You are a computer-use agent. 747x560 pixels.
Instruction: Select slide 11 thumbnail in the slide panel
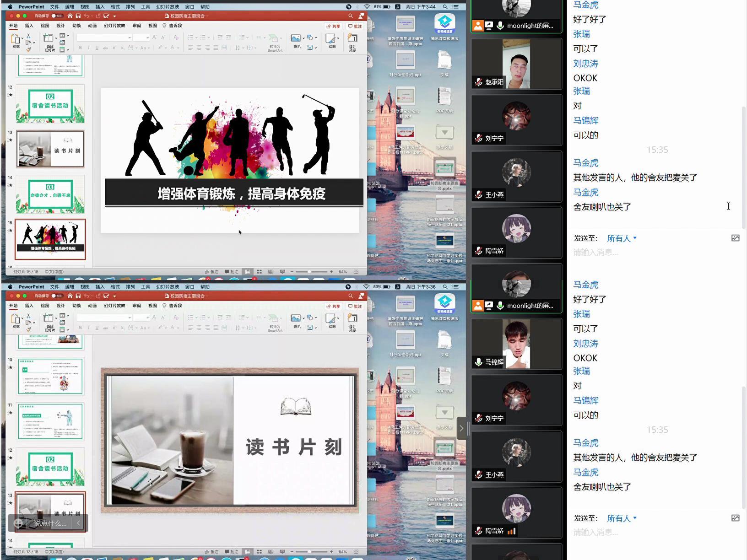pos(50,421)
